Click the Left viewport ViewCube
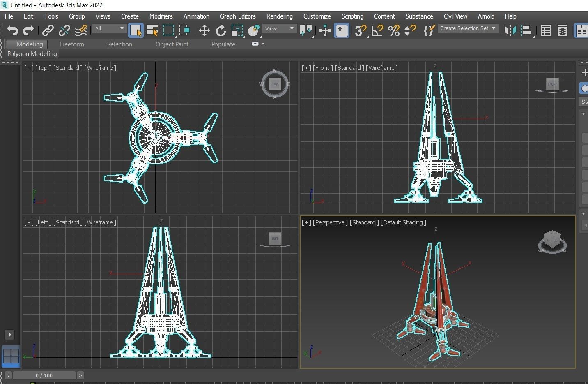The width and height of the screenshot is (588, 384). pyautogui.click(x=275, y=239)
